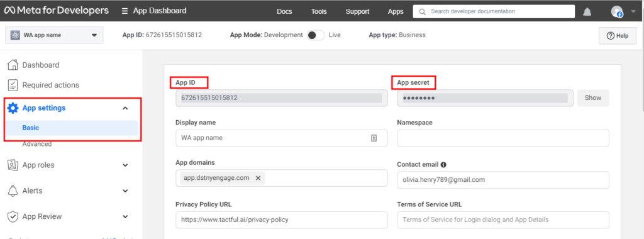Click the Help button
This screenshot has height=239, width=644.
click(618, 36)
